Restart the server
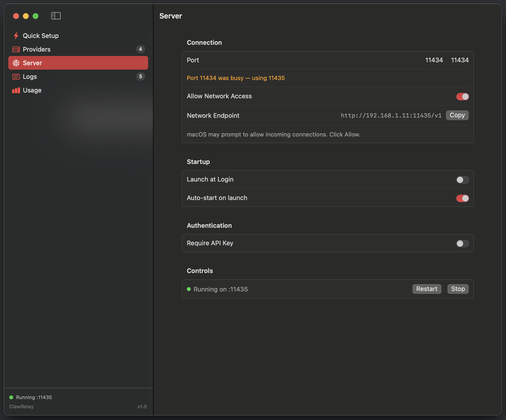Image resolution: width=506 pixels, height=420 pixels. coord(427,289)
